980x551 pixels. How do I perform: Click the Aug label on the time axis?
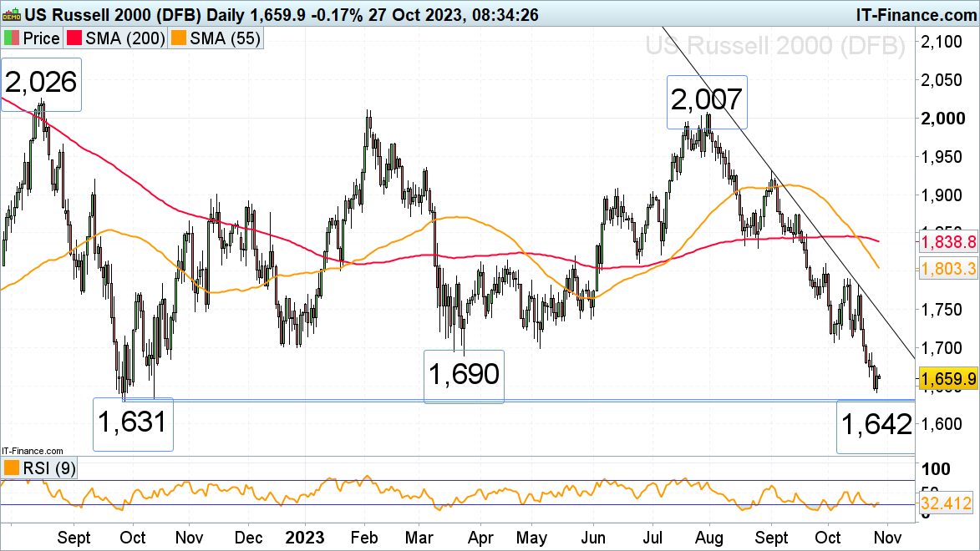click(x=709, y=538)
